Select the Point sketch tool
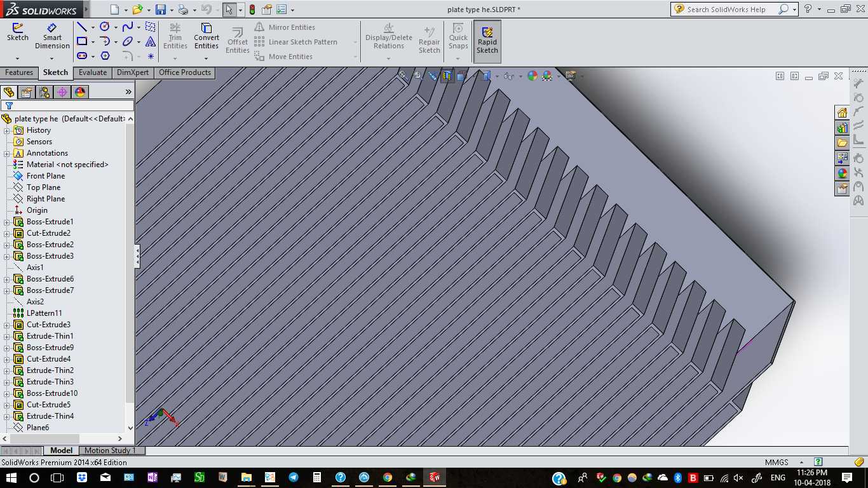The height and width of the screenshot is (488, 868). pyautogui.click(x=151, y=56)
